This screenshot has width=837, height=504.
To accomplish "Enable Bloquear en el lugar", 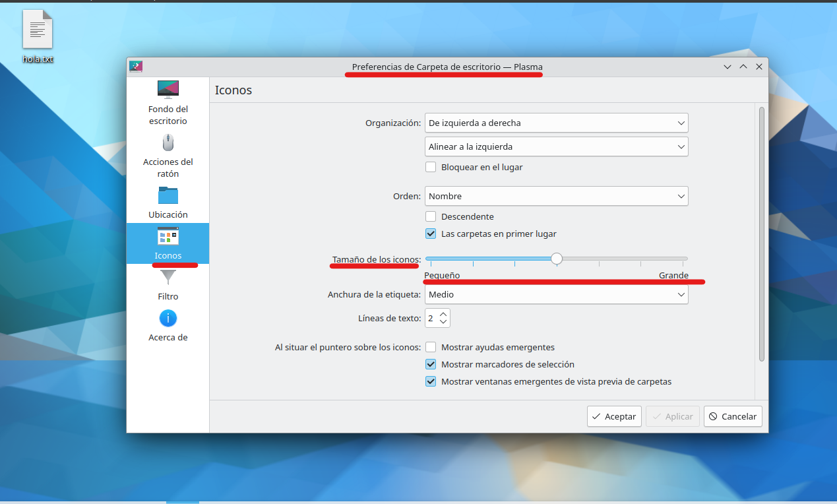I will (x=431, y=167).
